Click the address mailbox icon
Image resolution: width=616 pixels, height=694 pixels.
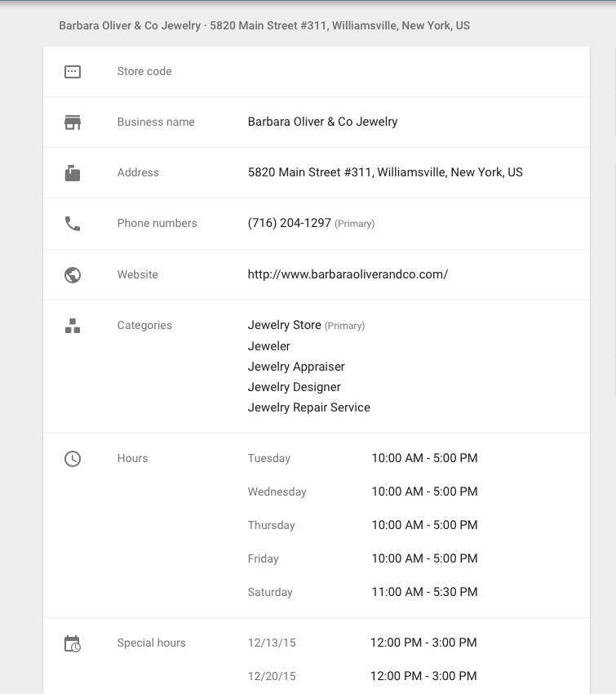(73, 173)
